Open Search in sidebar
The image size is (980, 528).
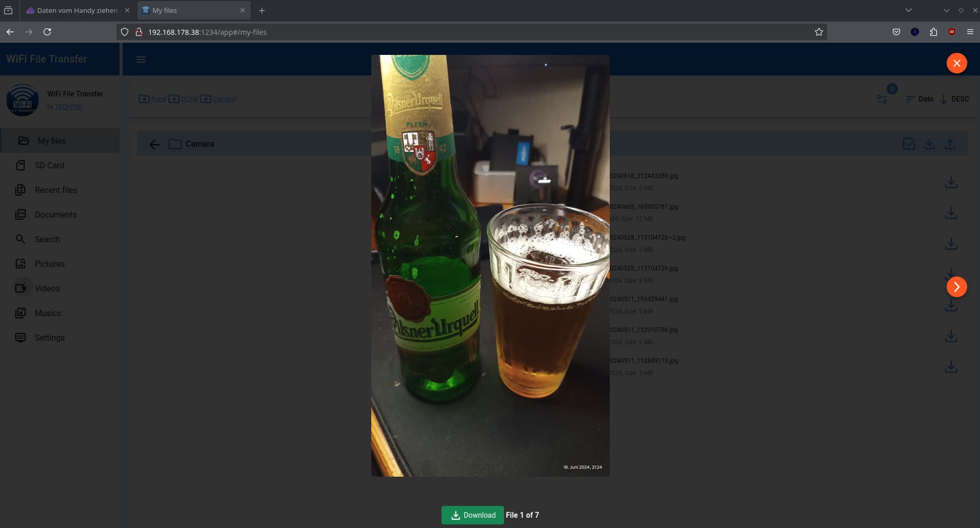coord(60,239)
